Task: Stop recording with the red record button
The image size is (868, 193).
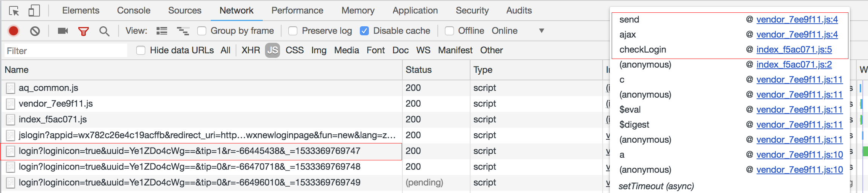Action: tap(14, 31)
